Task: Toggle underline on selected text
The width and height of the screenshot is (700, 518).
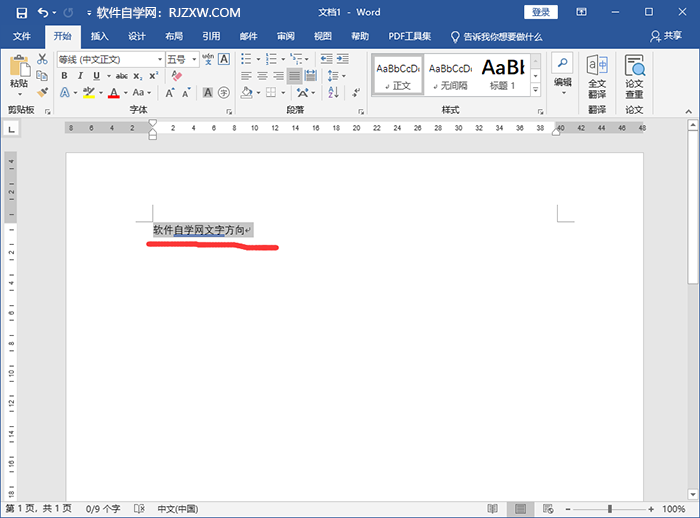Action: pos(96,76)
